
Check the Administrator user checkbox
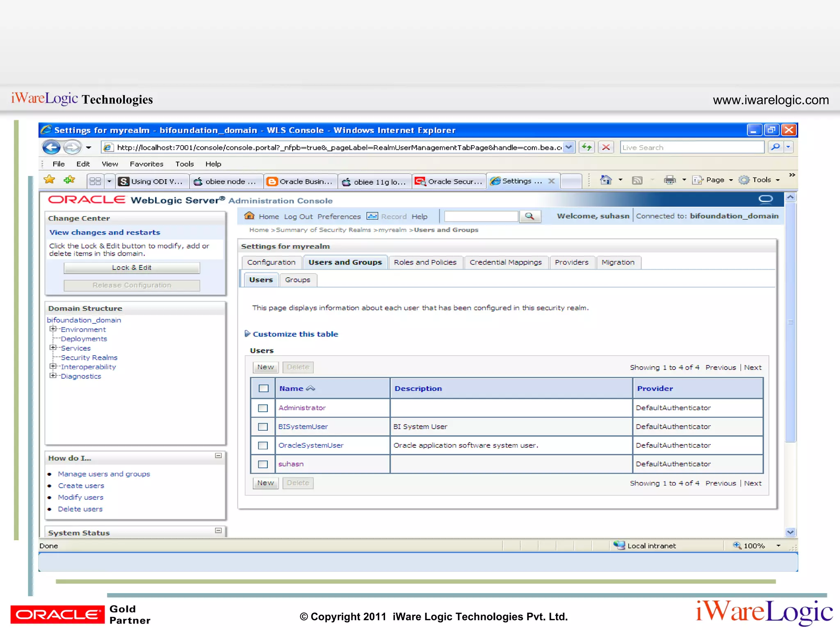tap(263, 408)
